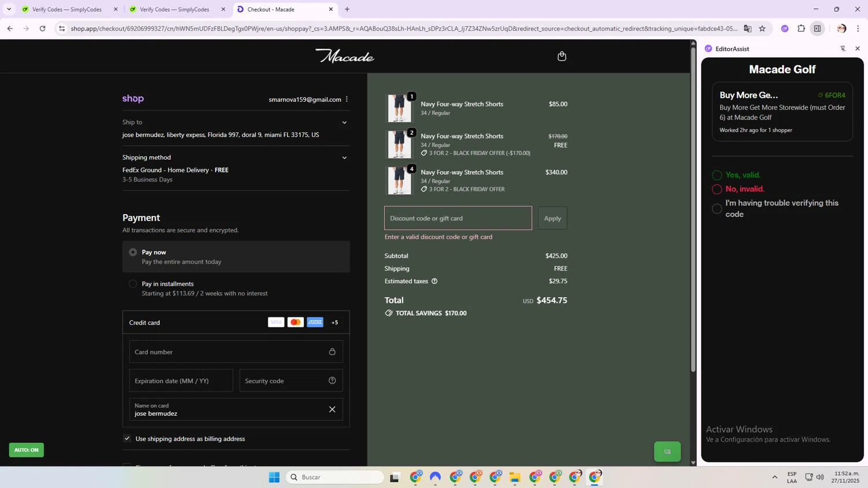Switch to second Verify Codes — SimplyCodes tab

tap(174, 9)
